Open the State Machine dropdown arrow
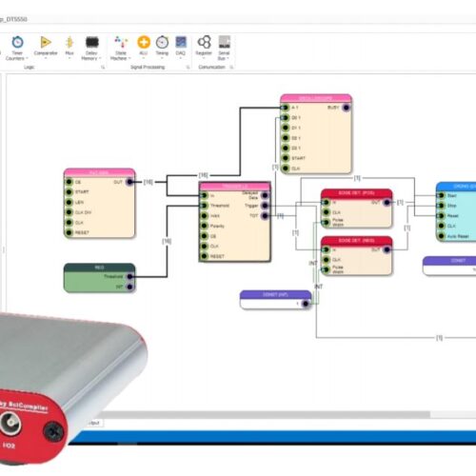 (129, 58)
